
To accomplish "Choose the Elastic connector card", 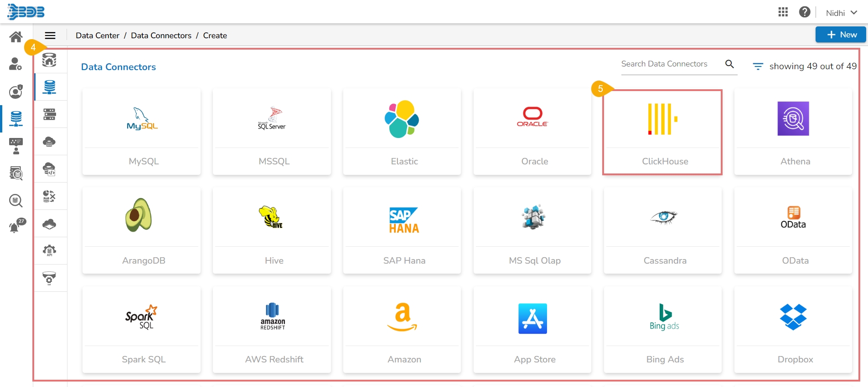I will pyautogui.click(x=402, y=132).
